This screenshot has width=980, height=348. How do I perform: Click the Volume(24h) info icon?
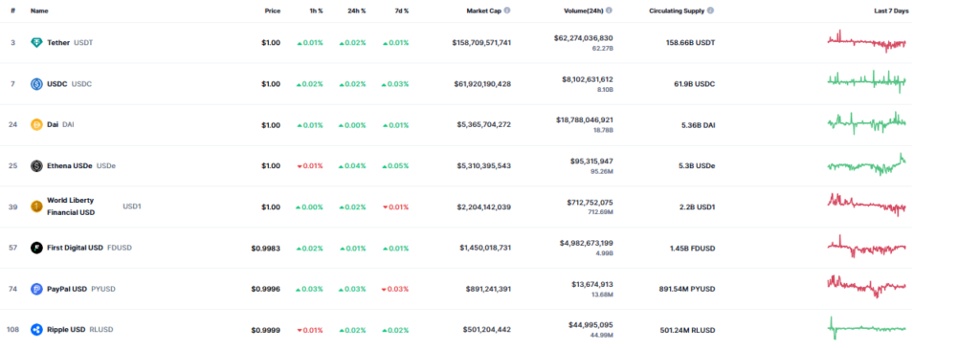pyautogui.click(x=610, y=11)
